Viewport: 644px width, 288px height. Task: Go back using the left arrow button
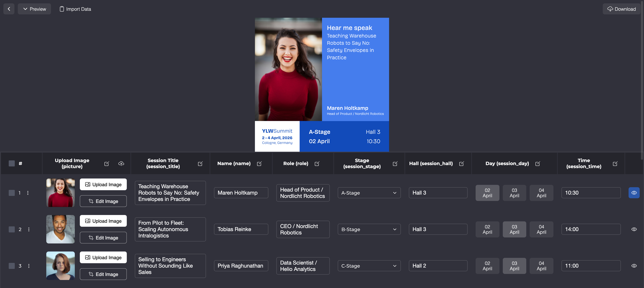(9, 9)
